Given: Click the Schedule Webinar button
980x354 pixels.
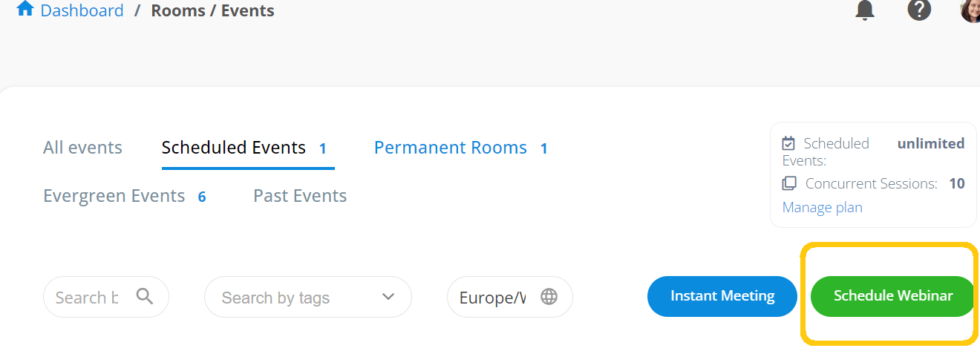Looking at the screenshot, I should (892, 296).
